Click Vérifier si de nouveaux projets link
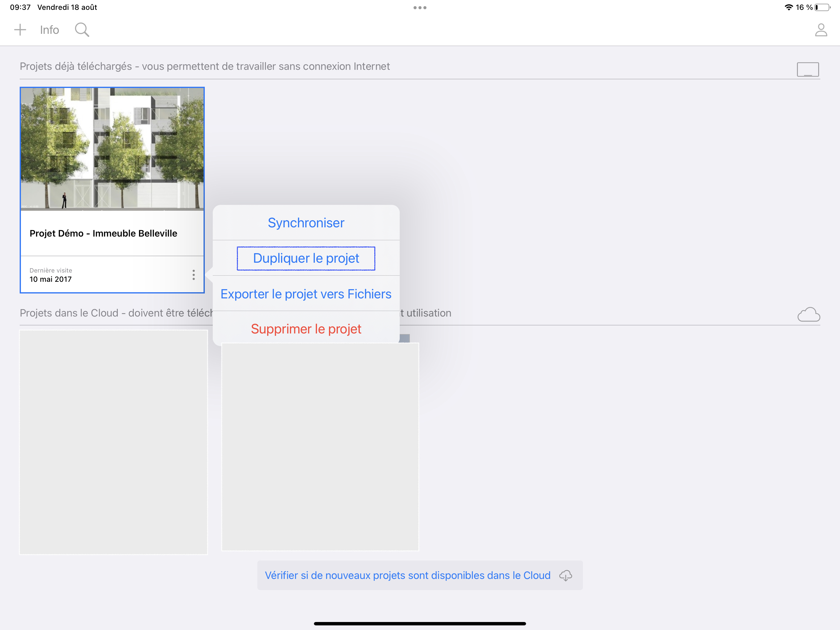This screenshot has width=840, height=630. point(407,575)
